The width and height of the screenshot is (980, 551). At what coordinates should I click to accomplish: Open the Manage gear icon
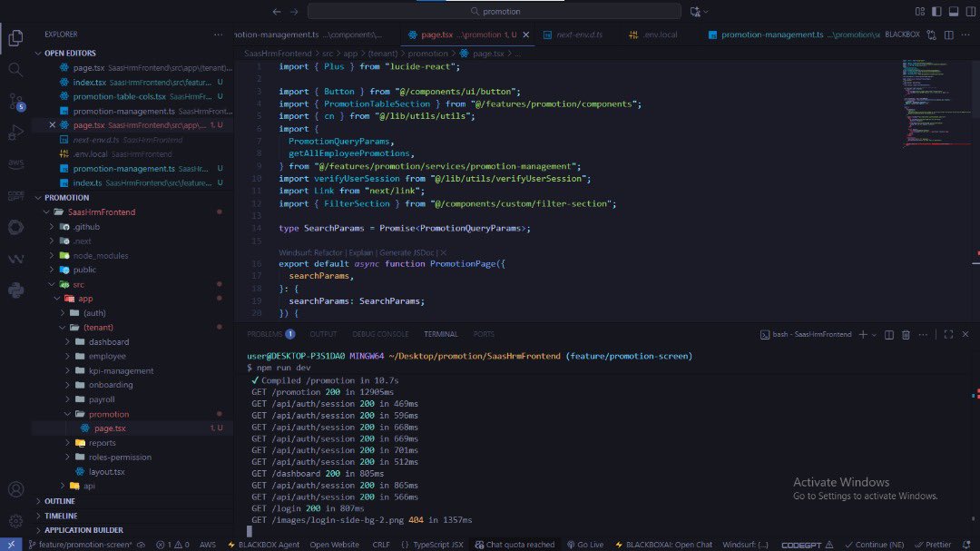(x=15, y=520)
